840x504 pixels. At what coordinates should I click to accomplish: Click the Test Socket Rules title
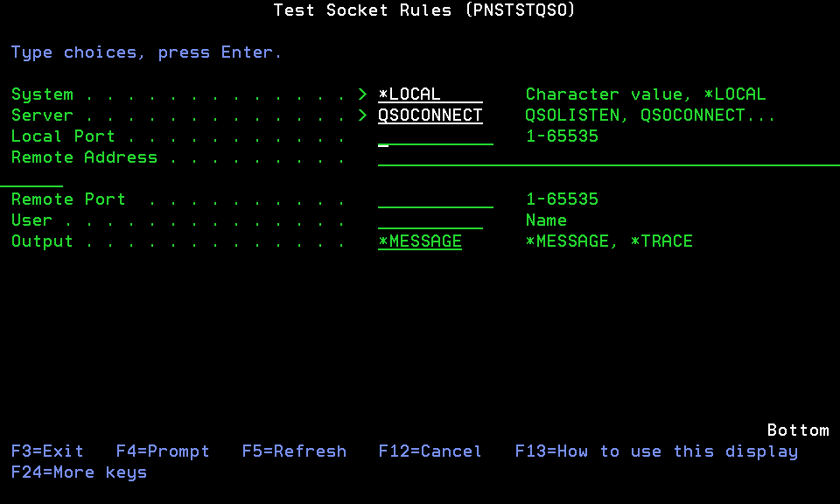click(x=424, y=10)
